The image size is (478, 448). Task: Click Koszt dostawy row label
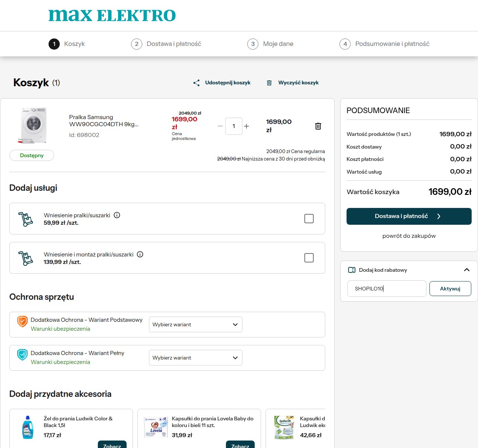(x=364, y=147)
